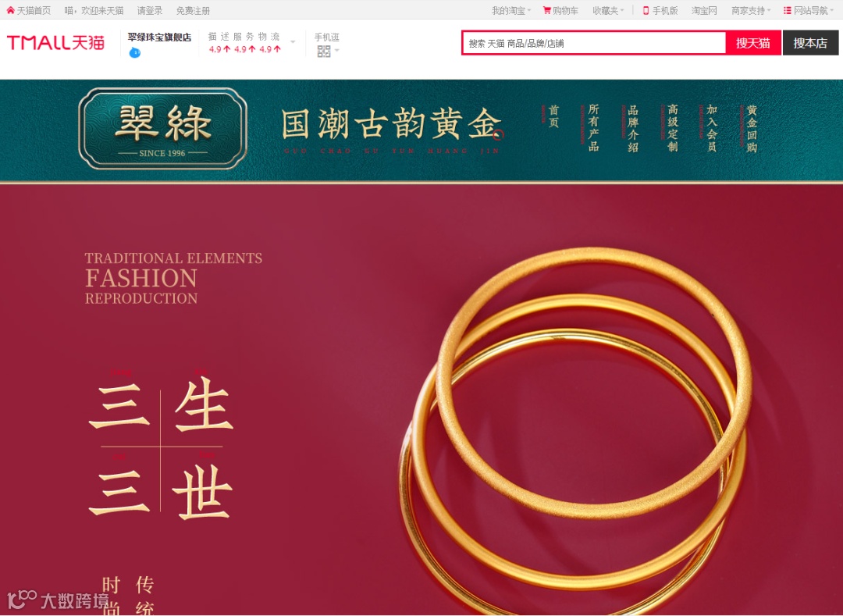Click the TMALL天猫 logo
The width and height of the screenshot is (843, 616).
[x=55, y=42]
